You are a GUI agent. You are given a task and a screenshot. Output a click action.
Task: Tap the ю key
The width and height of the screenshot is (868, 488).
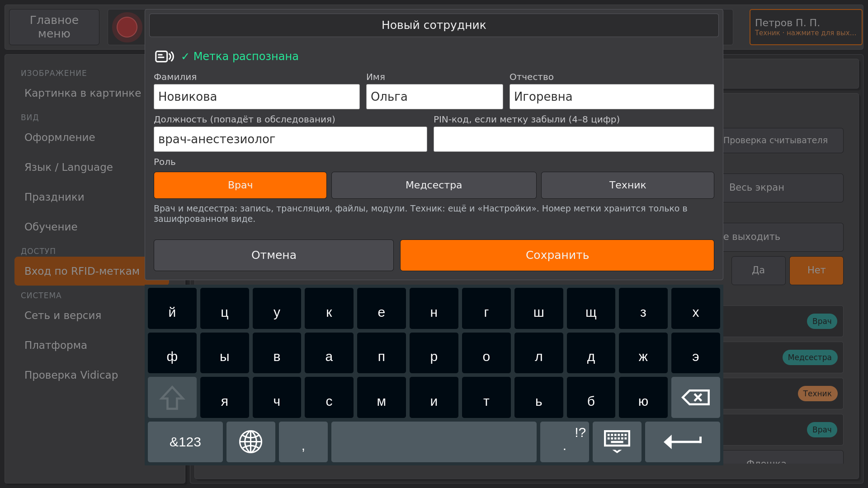643,398
